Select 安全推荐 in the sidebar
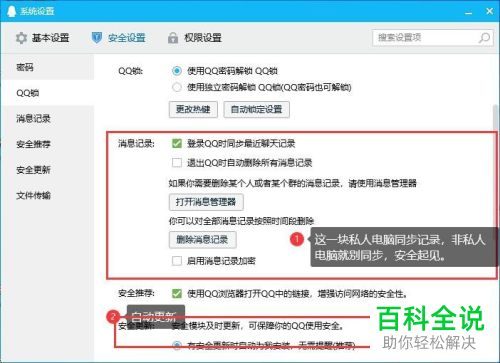500x363 pixels. 47,144
